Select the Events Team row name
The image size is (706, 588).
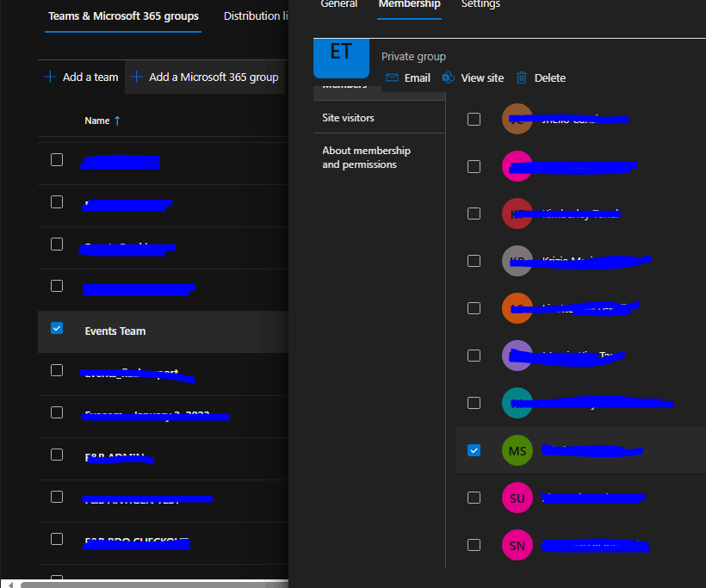[x=115, y=331]
